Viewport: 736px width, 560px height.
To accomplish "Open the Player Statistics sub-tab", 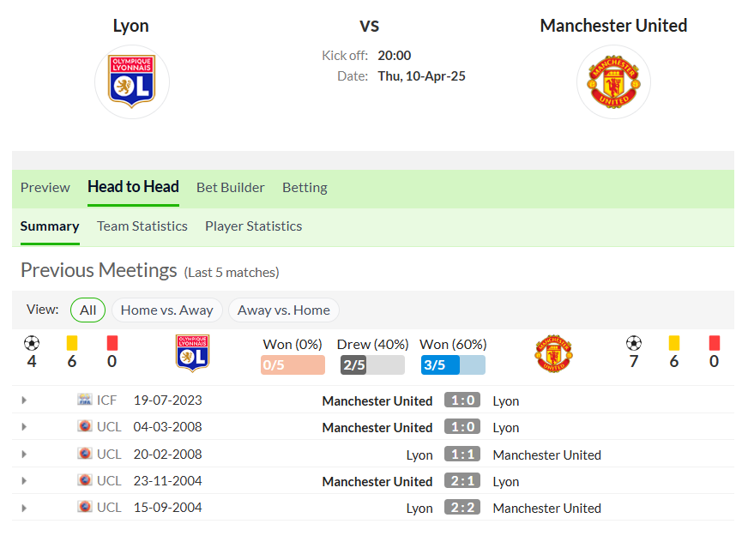I will point(253,226).
